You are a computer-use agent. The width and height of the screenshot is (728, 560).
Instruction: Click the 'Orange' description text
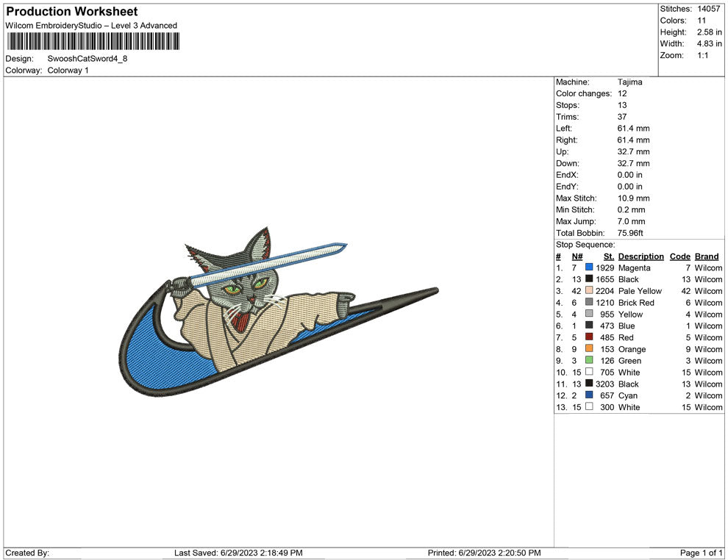pyautogui.click(x=632, y=349)
